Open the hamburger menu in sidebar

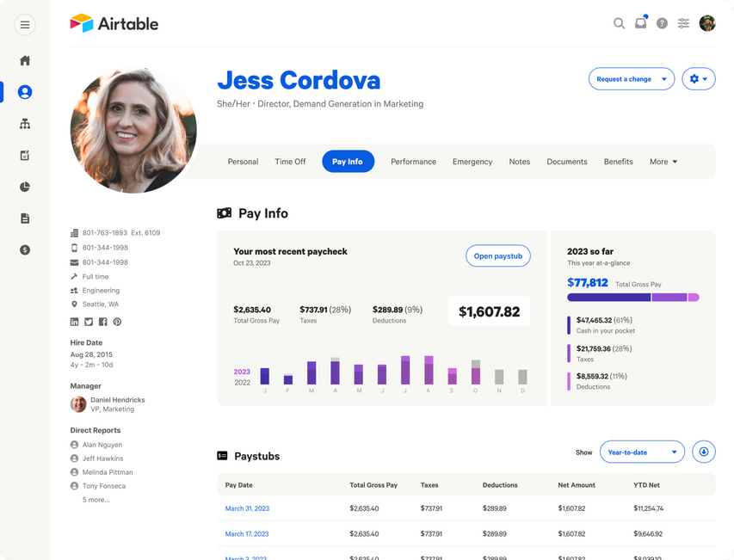coord(25,25)
